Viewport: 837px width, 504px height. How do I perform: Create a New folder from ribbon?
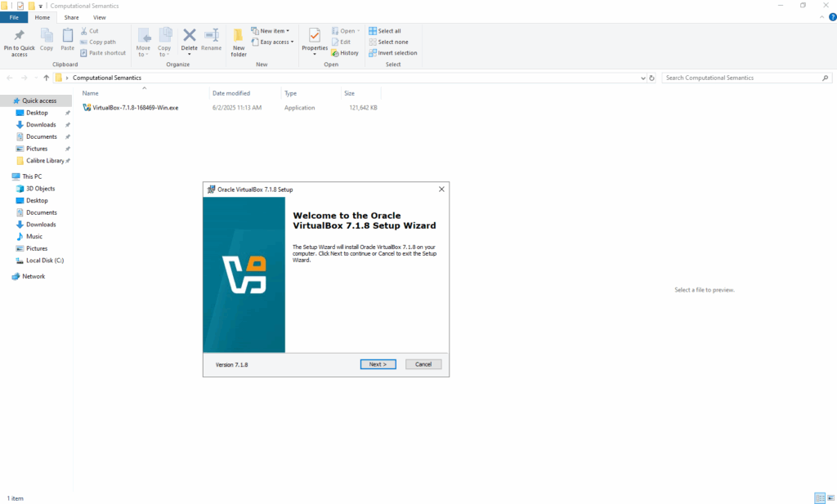[x=239, y=42]
